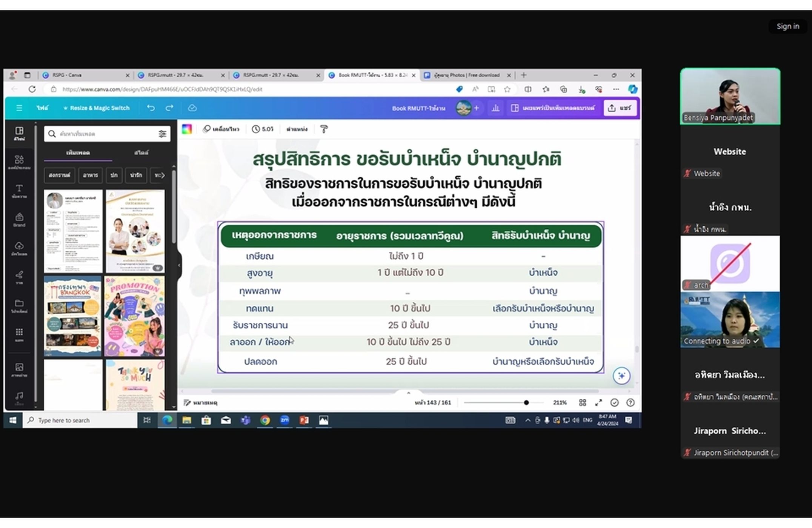Click the Share button
The width and height of the screenshot is (812, 528).
click(620, 108)
